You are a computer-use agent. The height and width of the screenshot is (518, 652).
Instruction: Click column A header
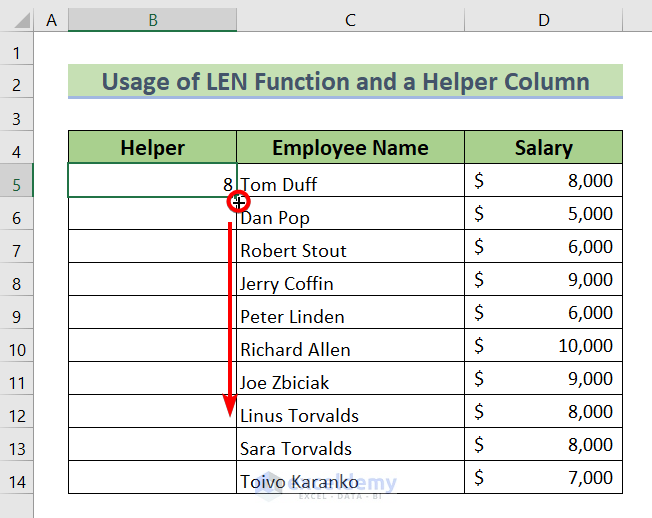52,19
